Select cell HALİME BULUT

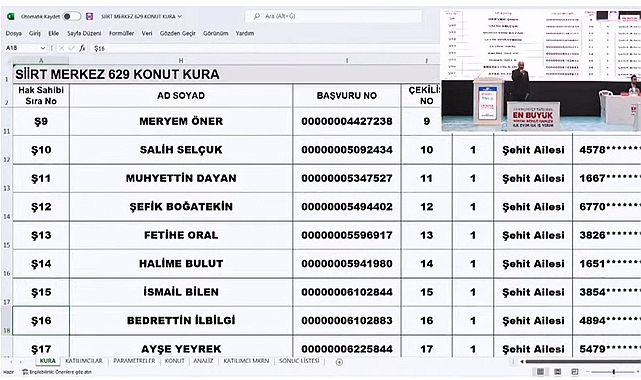[x=181, y=264]
